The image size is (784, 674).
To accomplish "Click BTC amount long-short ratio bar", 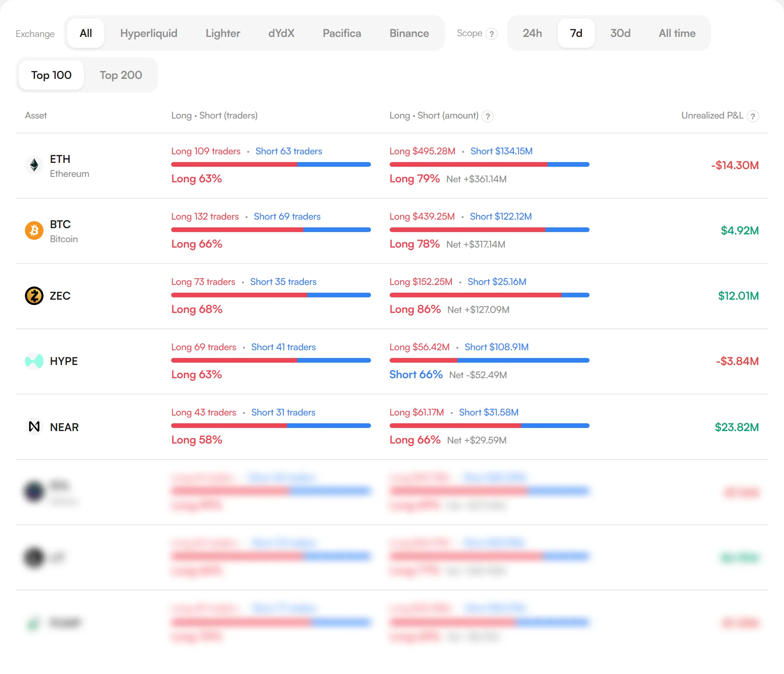I will [490, 230].
